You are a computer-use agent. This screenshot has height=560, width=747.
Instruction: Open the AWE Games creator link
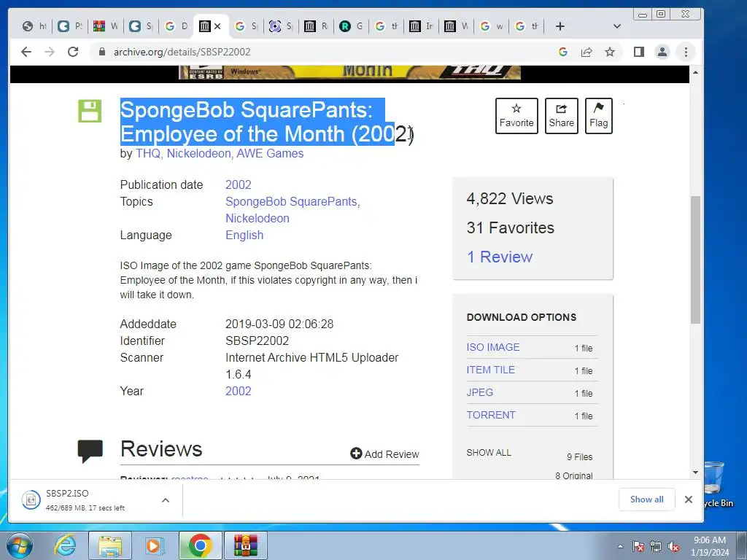pyautogui.click(x=270, y=153)
